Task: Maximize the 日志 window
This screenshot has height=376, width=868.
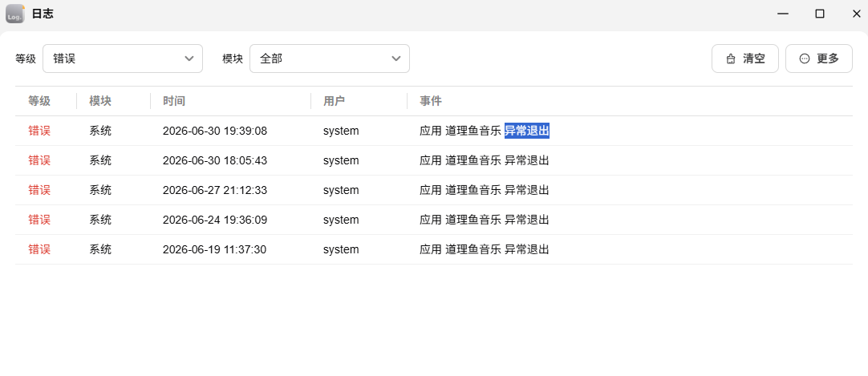Action: pos(820,14)
